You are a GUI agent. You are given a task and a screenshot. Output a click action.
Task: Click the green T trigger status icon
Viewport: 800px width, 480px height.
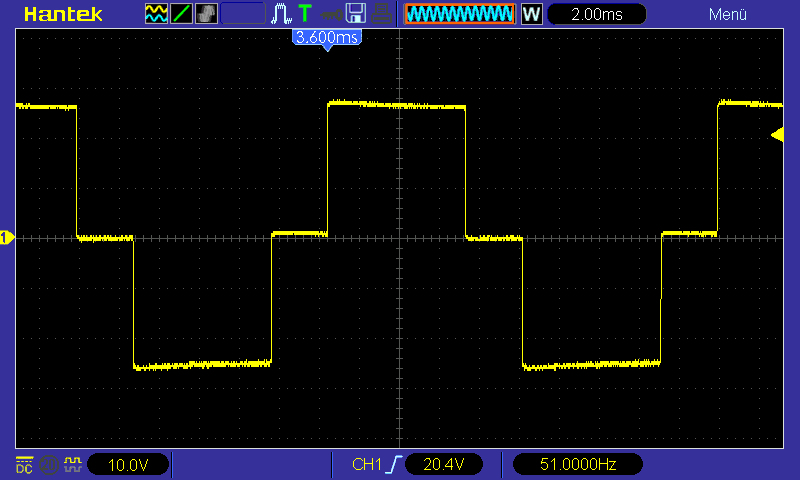(305, 14)
